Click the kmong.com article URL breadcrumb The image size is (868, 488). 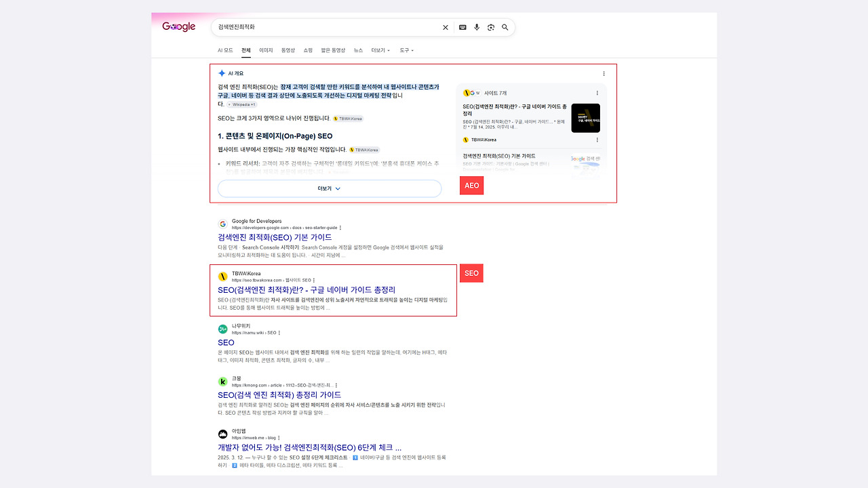[282, 385]
